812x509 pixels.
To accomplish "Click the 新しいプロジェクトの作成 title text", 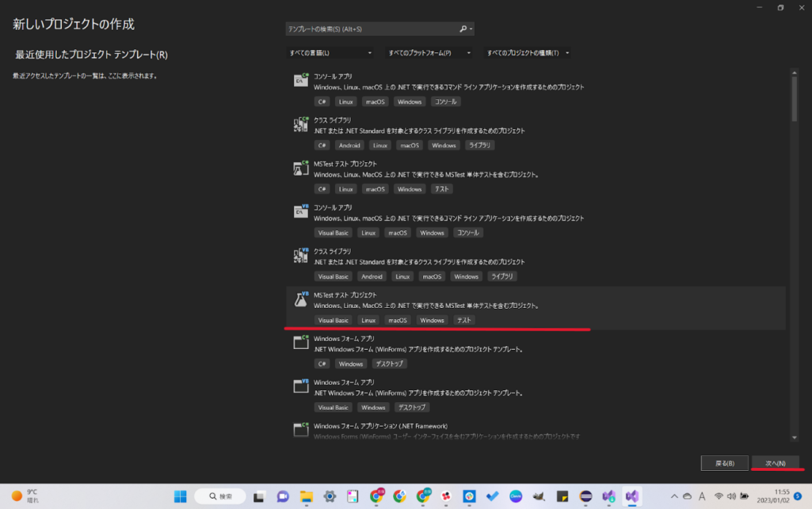I will click(74, 25).
